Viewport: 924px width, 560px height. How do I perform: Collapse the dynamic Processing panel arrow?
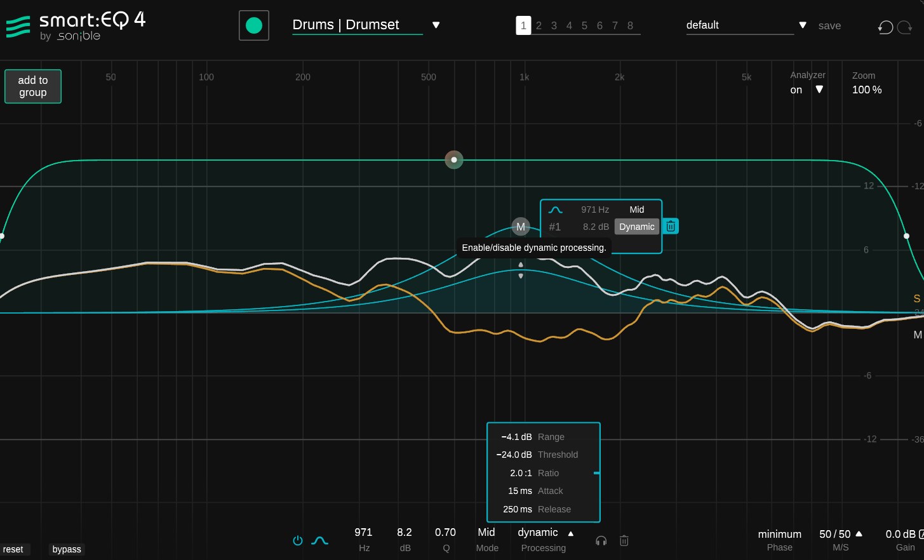[571, 533]
